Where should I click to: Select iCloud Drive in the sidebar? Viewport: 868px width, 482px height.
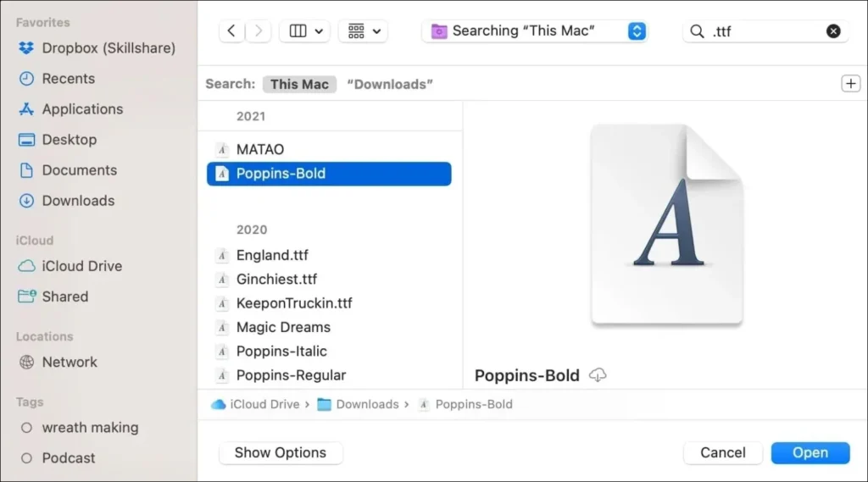pos(81,266)
